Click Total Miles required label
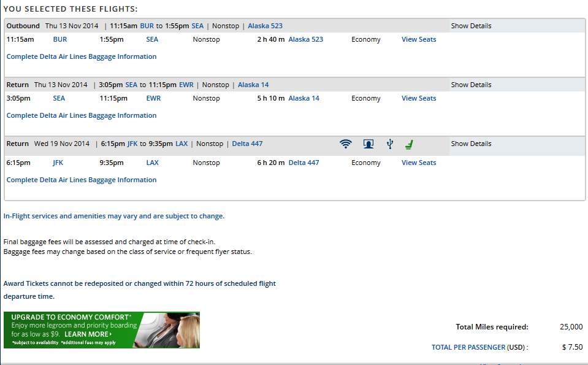 492,327
